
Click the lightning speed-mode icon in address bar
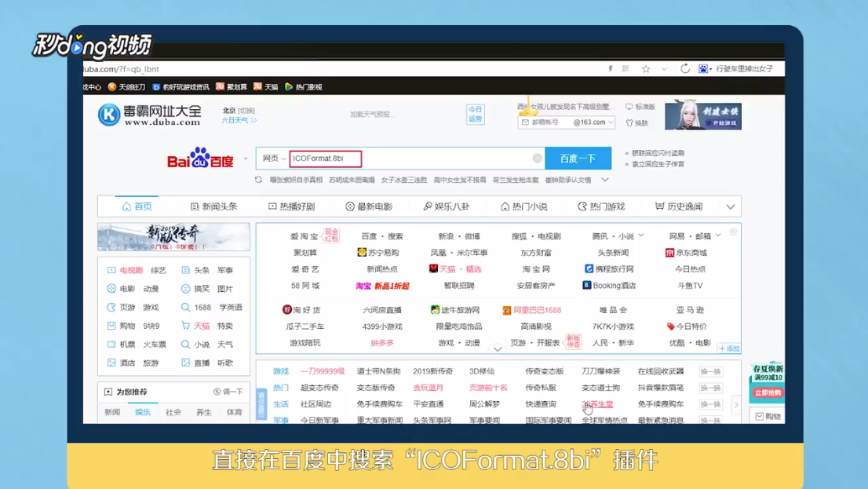click(x=611, y=68)
